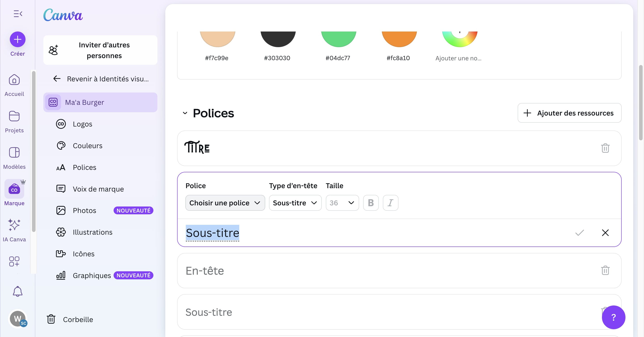Confirm font edit with checkmark
644x337 pixels.
click(x=579, y=233)
